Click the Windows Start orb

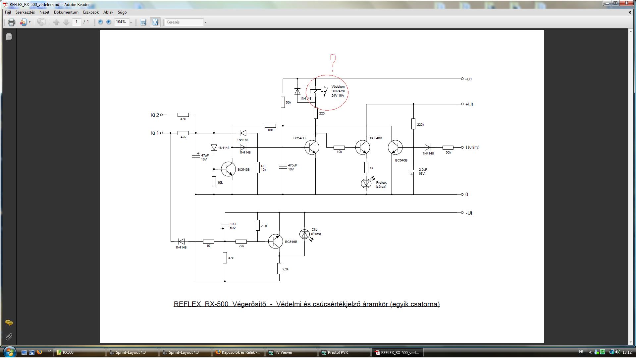click(9, 352)
